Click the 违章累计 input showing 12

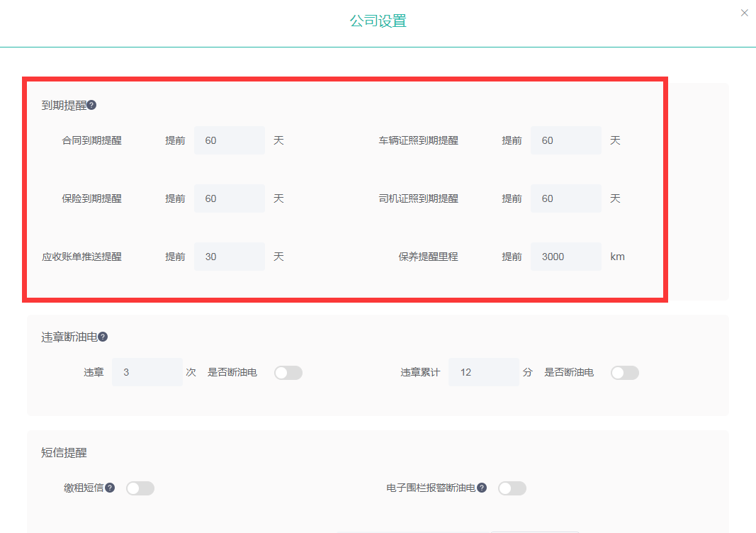[483, 372]
